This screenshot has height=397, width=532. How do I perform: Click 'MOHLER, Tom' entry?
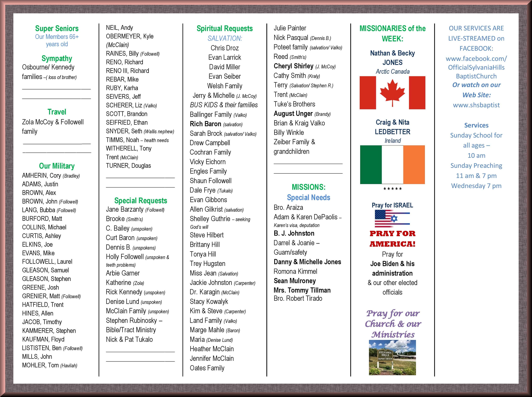point(40,365)
